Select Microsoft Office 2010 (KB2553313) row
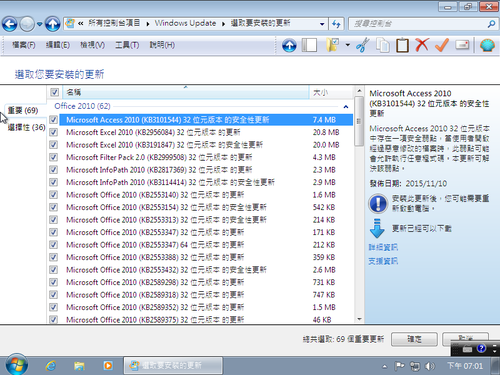500x375 pixels. tap(206, 220)
